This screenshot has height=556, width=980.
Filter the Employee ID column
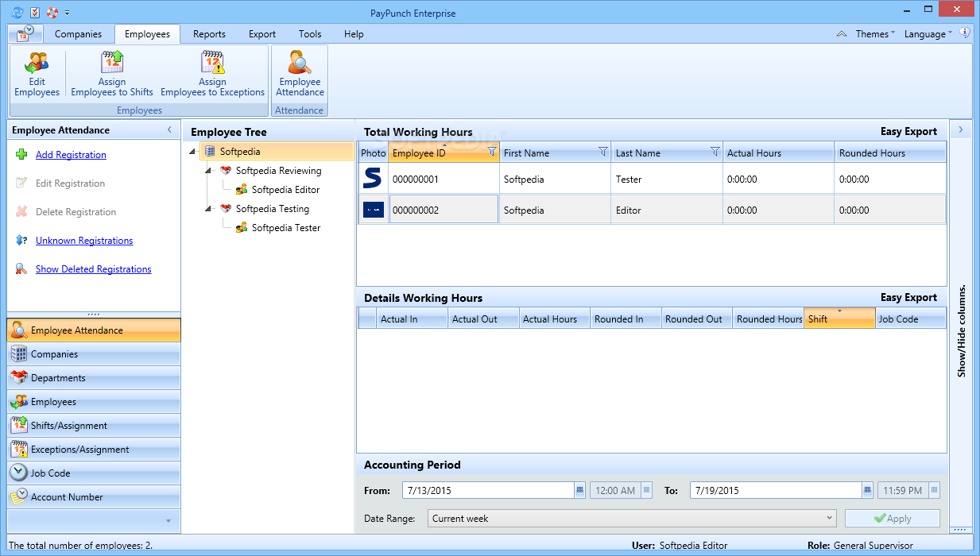[491, 152]
